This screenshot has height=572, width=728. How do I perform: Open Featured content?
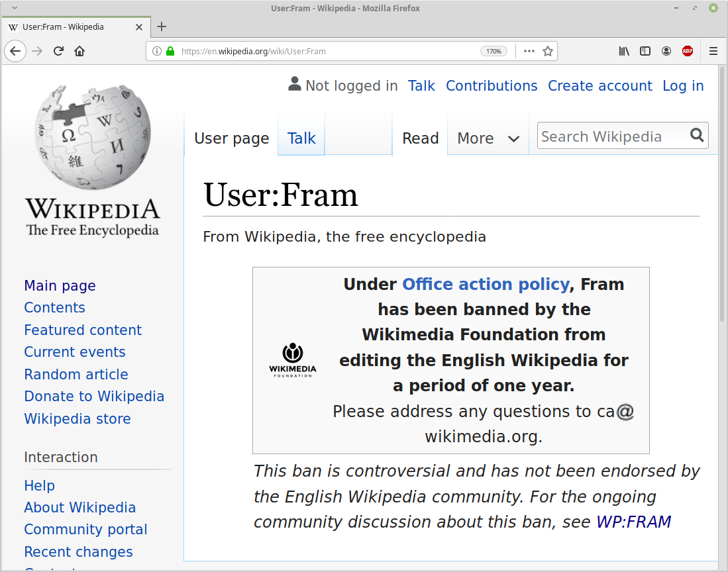[83, 330]
